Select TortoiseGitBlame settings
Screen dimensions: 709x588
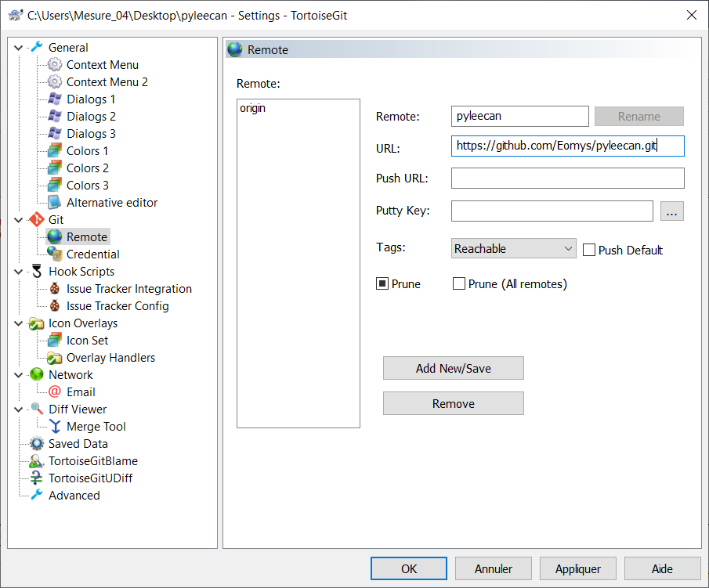coord(93,460)
